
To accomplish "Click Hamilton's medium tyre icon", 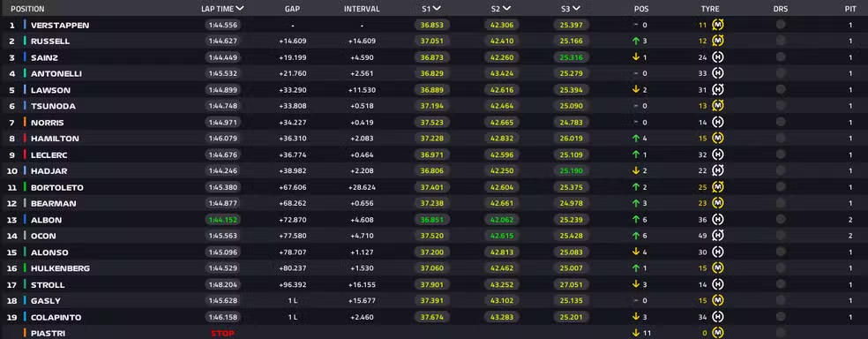I will click(x=718, y=138).
